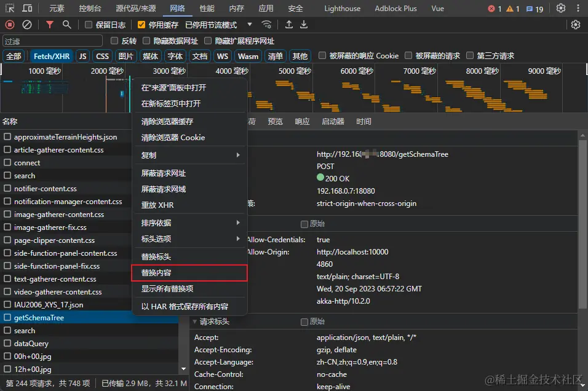Choose 替换内容 from the context menu

(189, 272)
